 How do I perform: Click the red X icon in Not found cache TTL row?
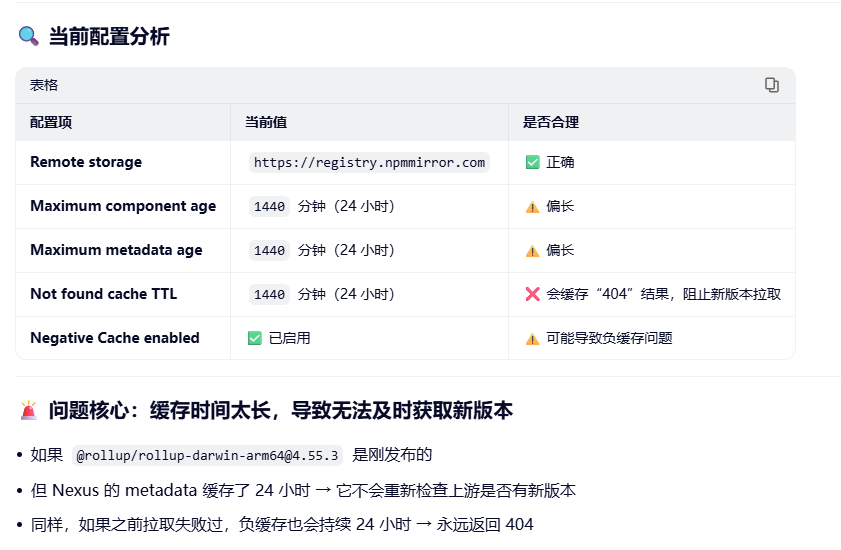pos(532,294)
